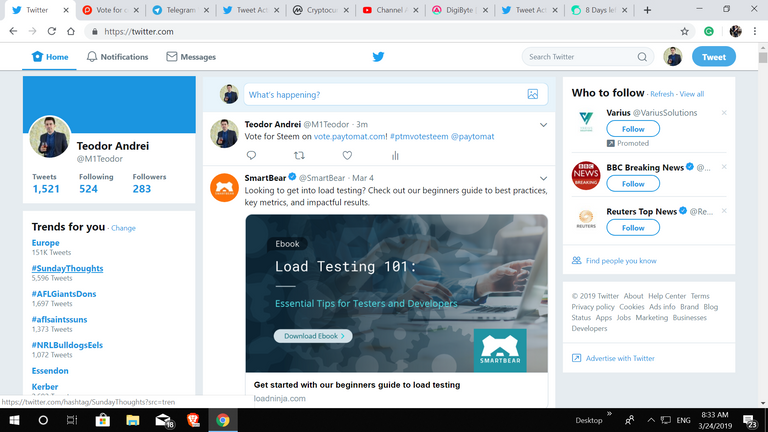
Task: Expand the Desktop toolbar chevron
Action: (x=609, y=414)
